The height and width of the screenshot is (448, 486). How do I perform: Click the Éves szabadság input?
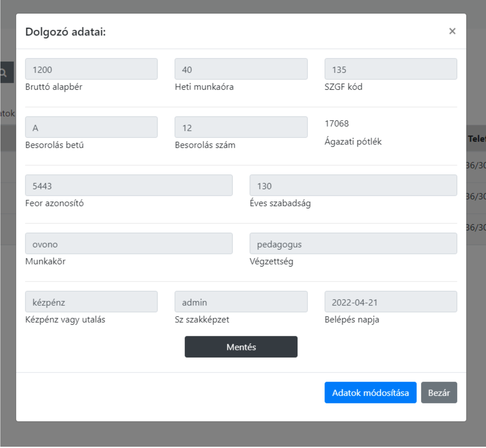point(353,186)
